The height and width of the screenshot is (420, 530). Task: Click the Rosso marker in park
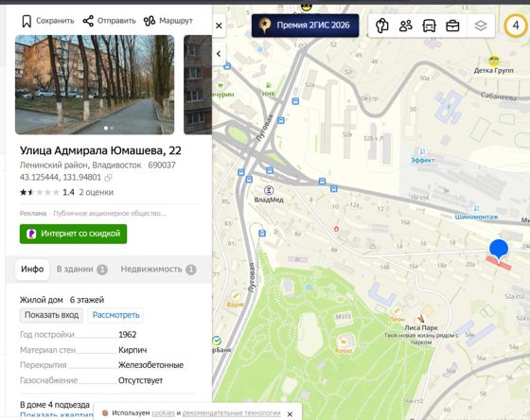click(x=344, y=342)
